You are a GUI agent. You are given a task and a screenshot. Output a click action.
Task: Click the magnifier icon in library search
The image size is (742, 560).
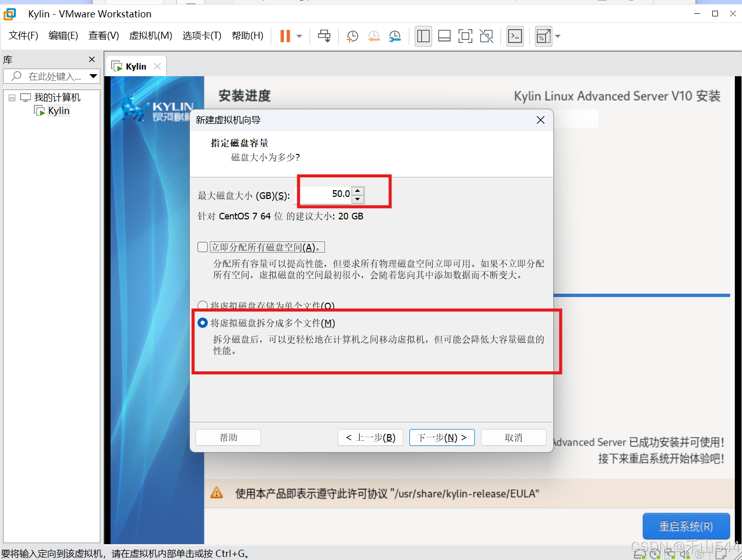pyautogui.click(x=16, y=76)
